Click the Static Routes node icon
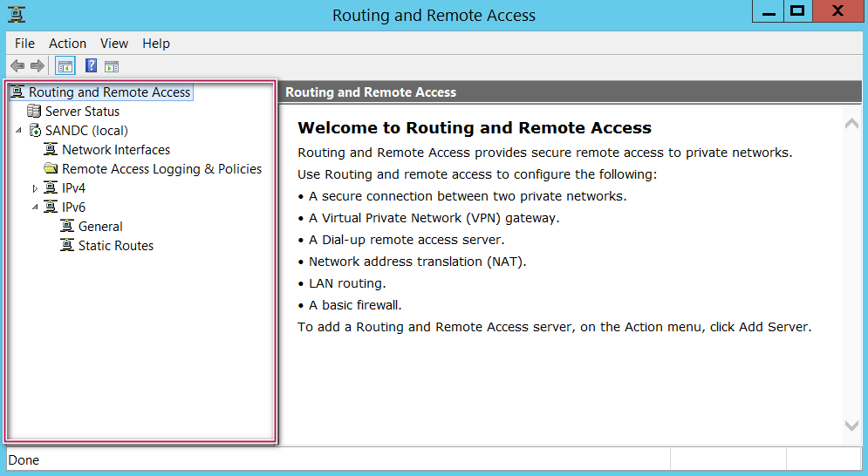Screen dimensions: 868x476 point(67,245)
